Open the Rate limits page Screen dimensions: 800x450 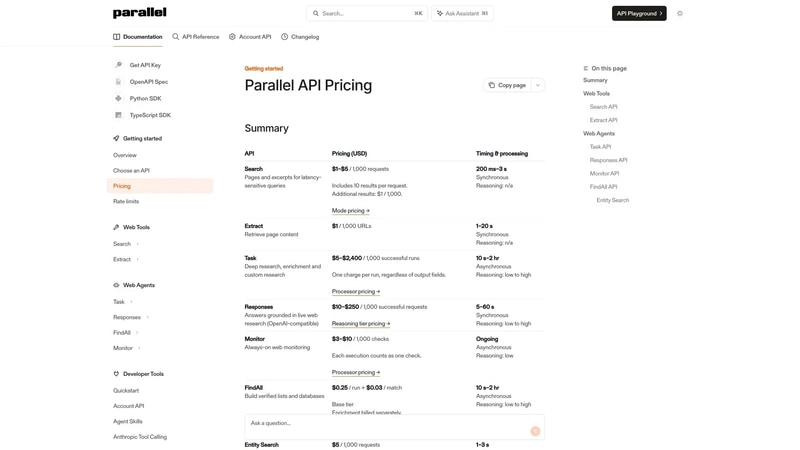click(126, 202)
